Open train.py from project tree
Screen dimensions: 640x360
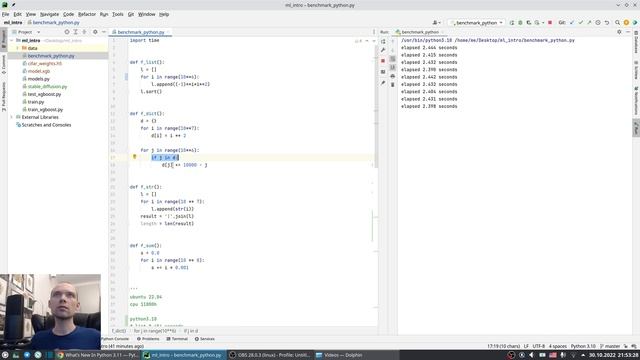pos(36,102)
